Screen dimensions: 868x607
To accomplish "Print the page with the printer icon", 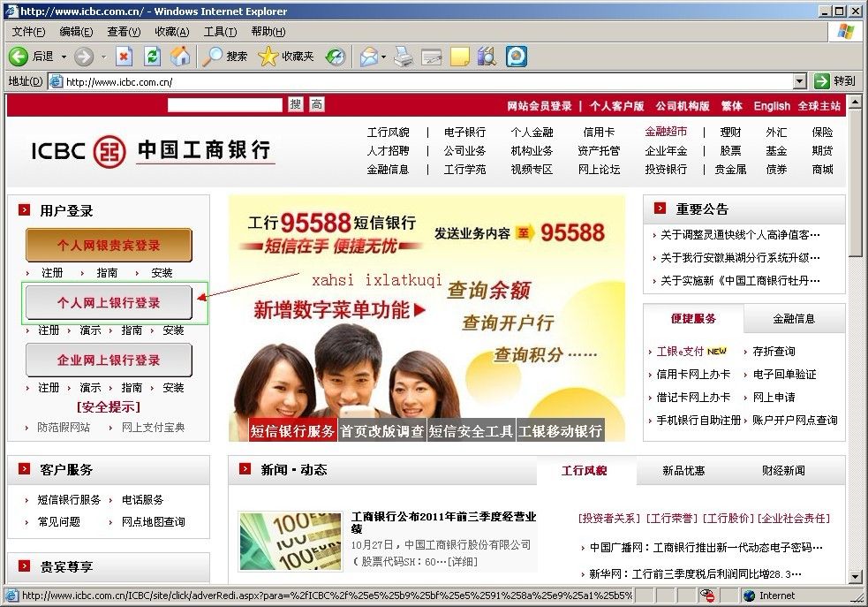I will click(404, 57).
